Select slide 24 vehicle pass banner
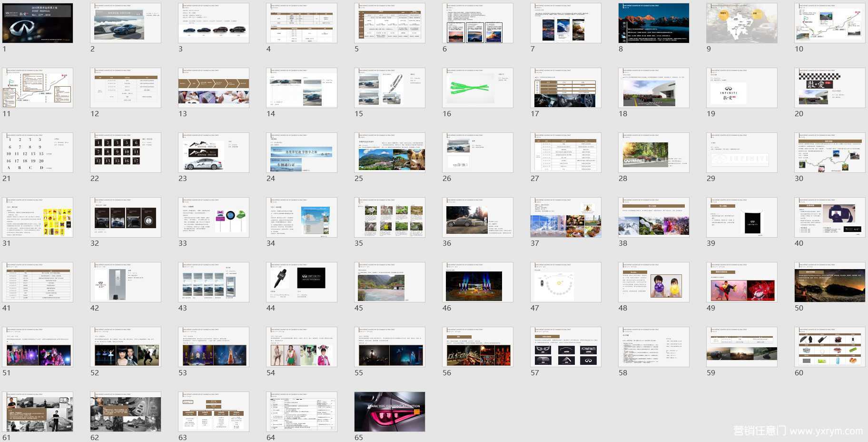Viewport: 868px width, 442px height. (x=302, y=153)
